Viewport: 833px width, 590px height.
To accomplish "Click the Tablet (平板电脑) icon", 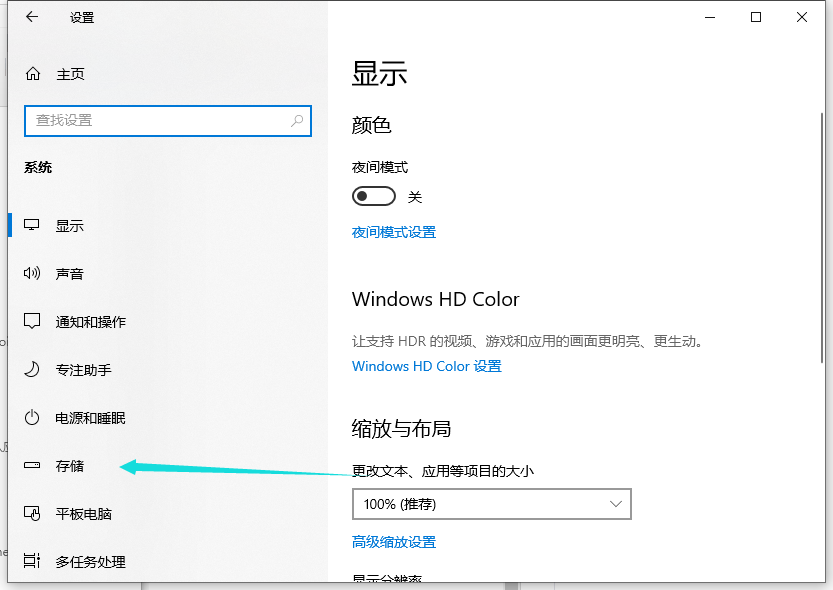I will 33,514.
